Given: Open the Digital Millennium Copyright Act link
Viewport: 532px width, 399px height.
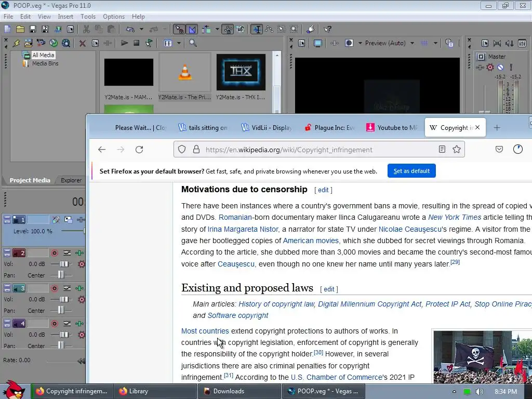Looking at the screenshot, I should 369,304.
